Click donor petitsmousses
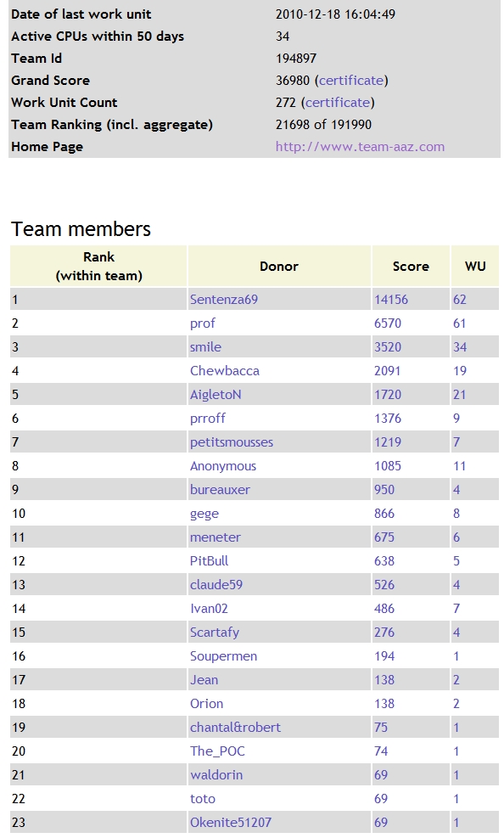This screenshot has width=504, height=838. tap(232, 442)
